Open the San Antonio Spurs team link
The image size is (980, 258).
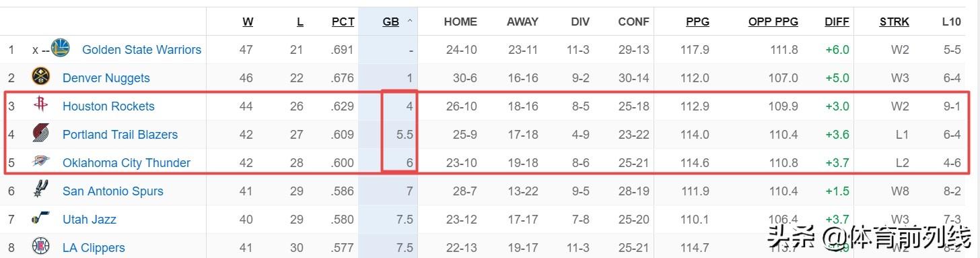tap(113, 191)
